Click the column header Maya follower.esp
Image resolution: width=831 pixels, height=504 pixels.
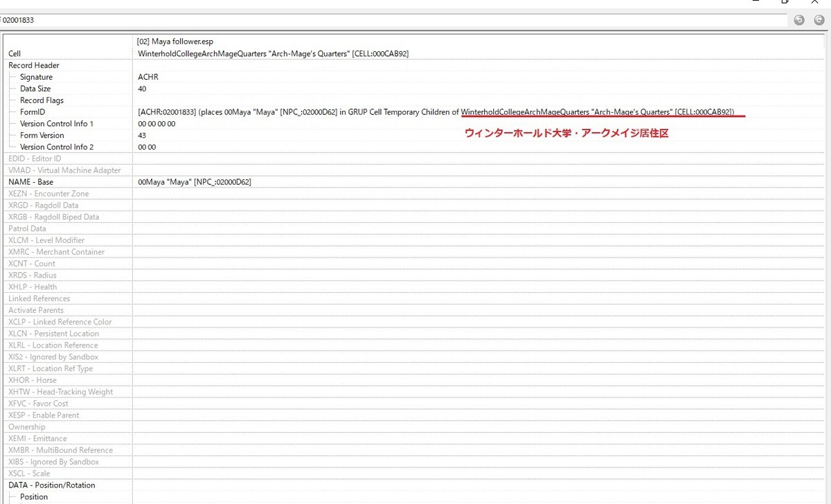point(175,42)
